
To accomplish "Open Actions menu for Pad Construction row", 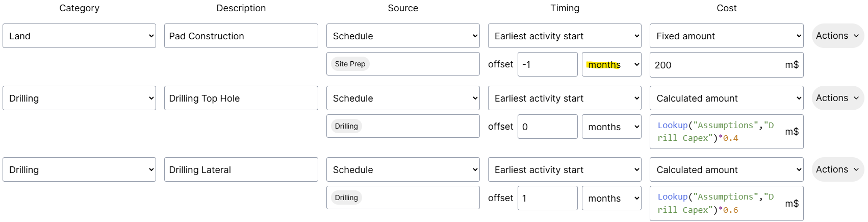I will tap(837, 36).
